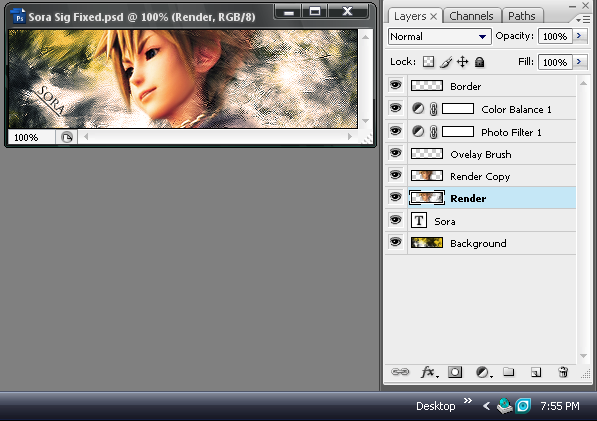Screen dimensions: 597x421
Task: Click the Render layer thumbnail
Action: coord(427,198)
